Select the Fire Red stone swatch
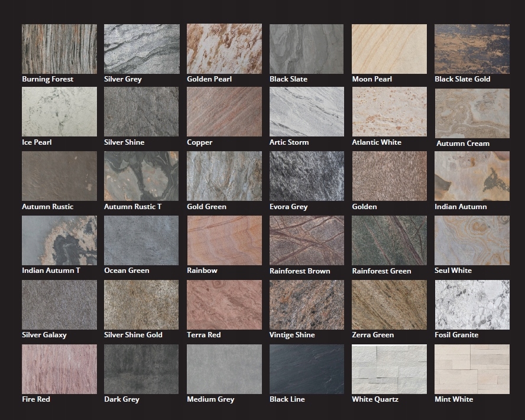This screenshot has height=420, width=525. coord(59,369)
